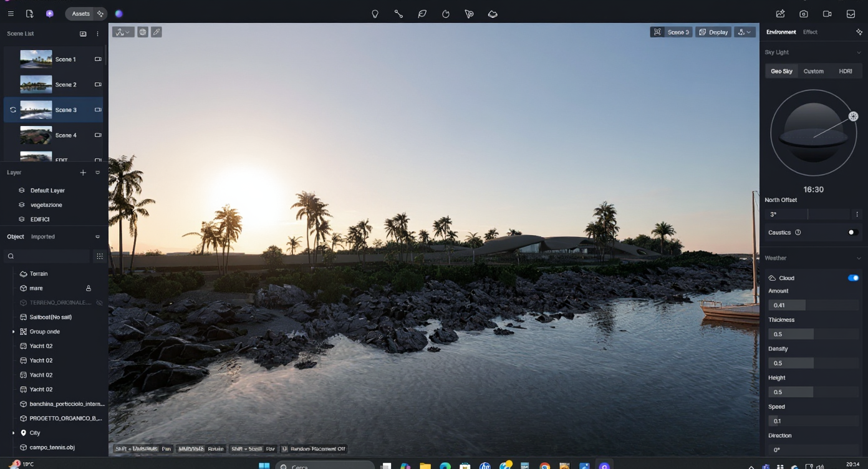Click the camera image render icon
This screenshot has width=868, height=469.
pyautogui.click(x=804, y=14)
